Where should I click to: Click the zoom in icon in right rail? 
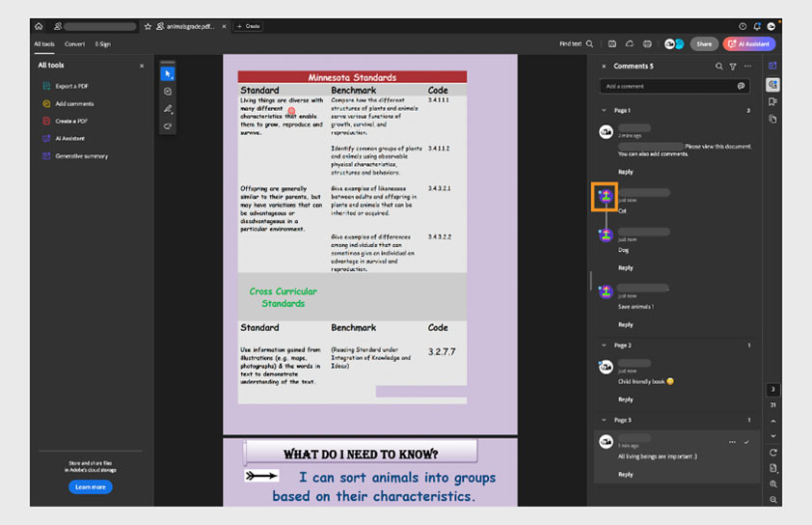[773, 484]
